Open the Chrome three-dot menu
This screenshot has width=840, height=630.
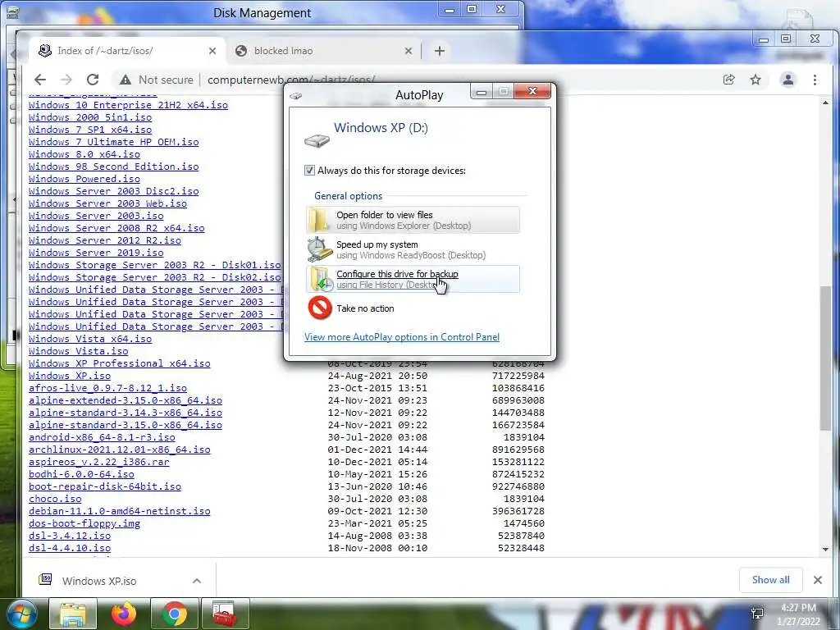[x=815, y=80]
